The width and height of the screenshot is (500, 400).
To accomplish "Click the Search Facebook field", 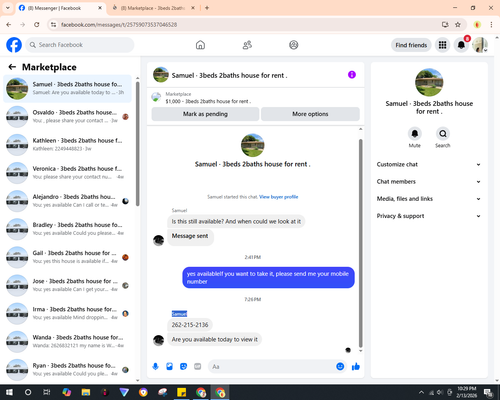I will click(80, 45).
